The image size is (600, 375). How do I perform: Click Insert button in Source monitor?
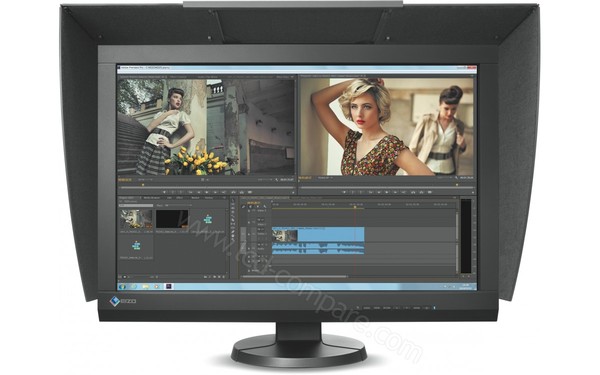233,192
